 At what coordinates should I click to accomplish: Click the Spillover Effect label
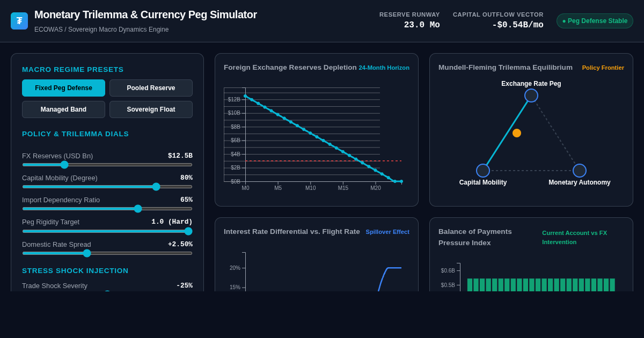pyautogui.click(x=387, y=232)
